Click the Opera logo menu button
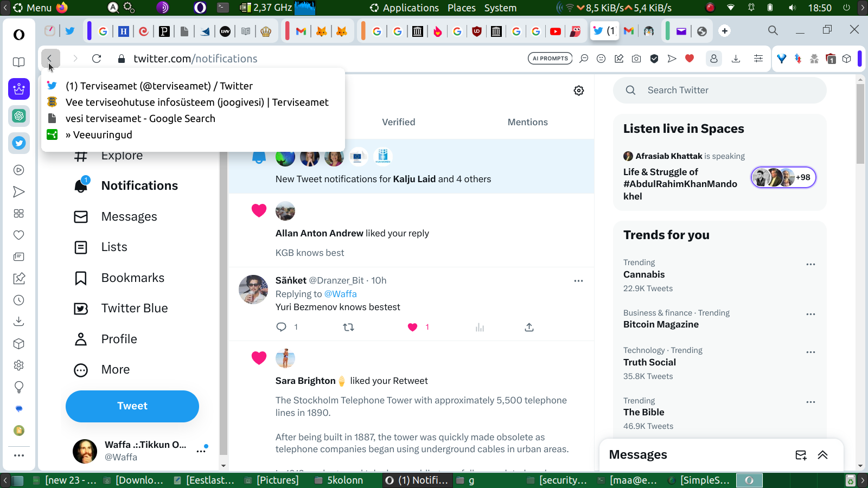The width and height of the screenshot is (868, 488). (19, 35)
